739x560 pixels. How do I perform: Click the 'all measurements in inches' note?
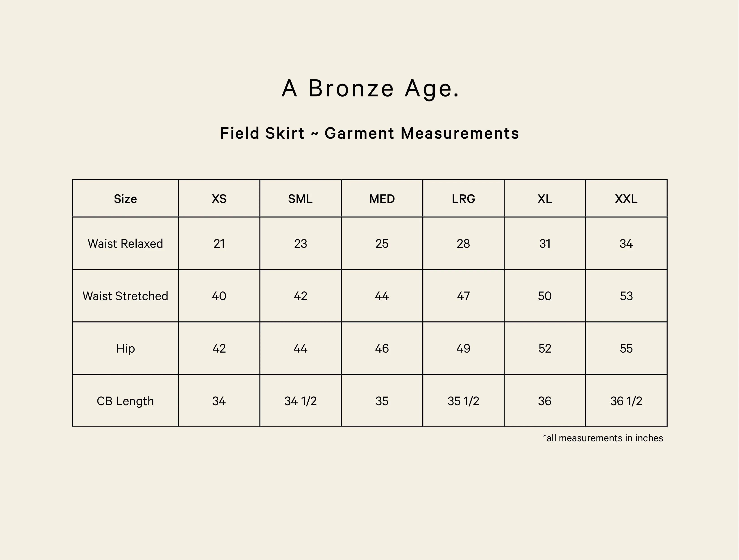603,438
